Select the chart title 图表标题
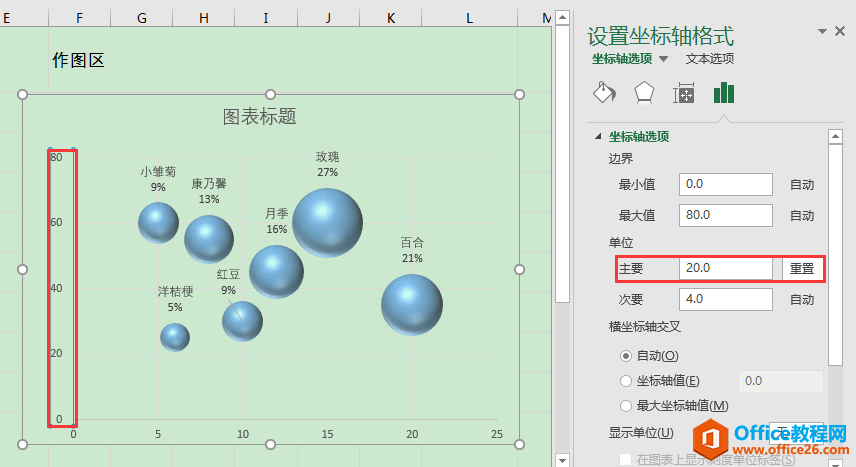The image size is (856, 467). pyautogui.click(x=259, y=116)
